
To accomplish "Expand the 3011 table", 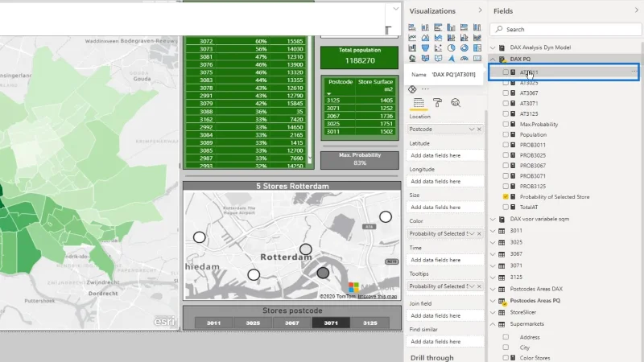I will [x=493, y=231].
